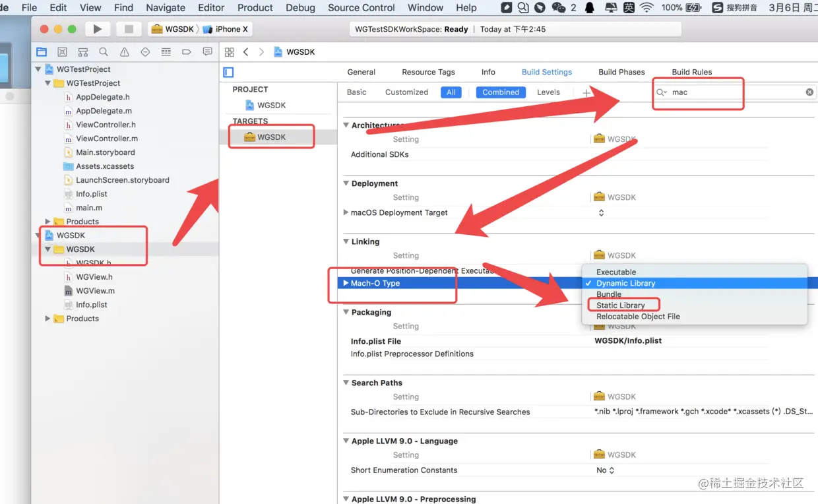Image resolution: width=818 pixels, height=504 pixels.
Task: Open the Debug menu
Action: [300, 8]
